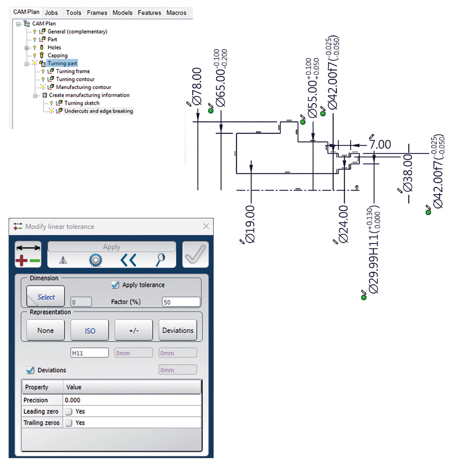Toggle lightbulb next to Holes
476x466 pixels.
pyautogui.click(x=35, y=48)
